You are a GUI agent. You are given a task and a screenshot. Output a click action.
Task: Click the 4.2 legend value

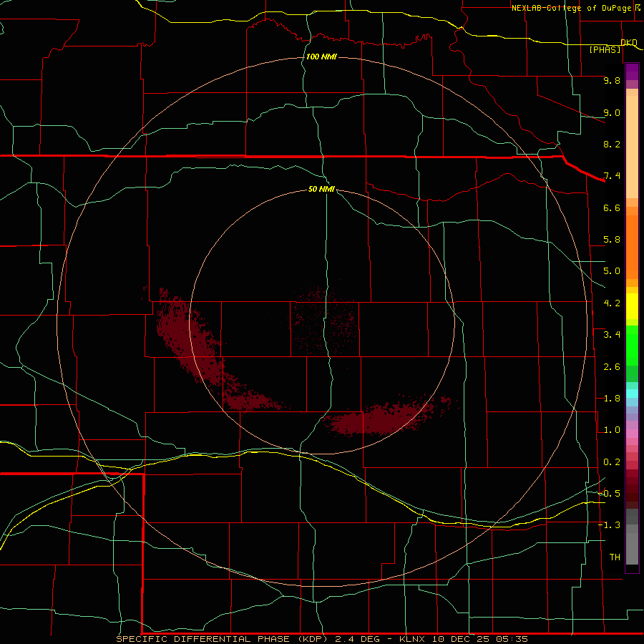(612, 303)
